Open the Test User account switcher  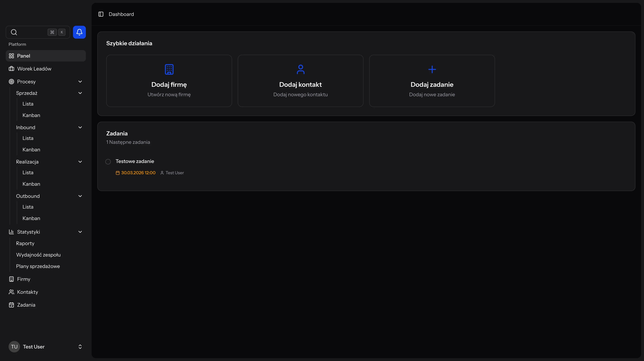45,347
